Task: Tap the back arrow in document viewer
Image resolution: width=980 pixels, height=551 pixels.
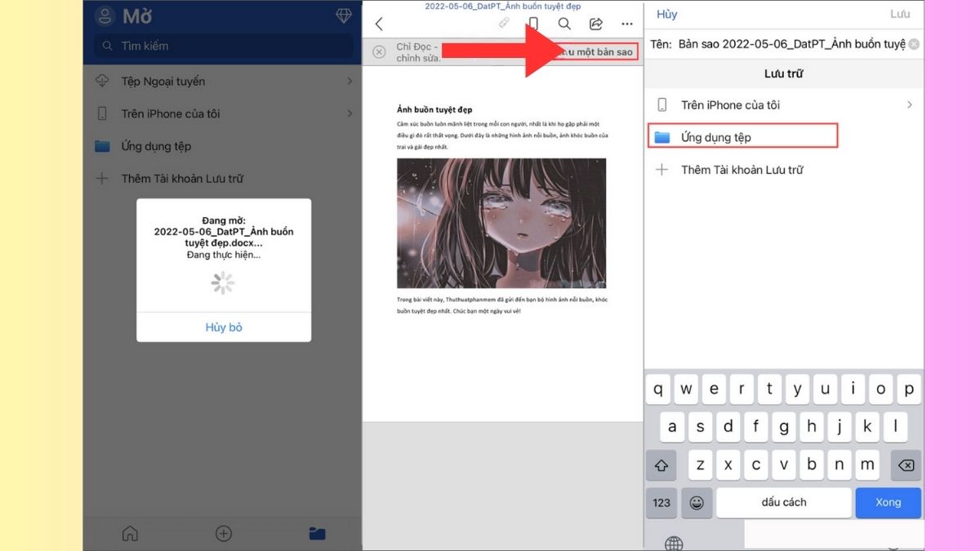Action: pos(378,24)
